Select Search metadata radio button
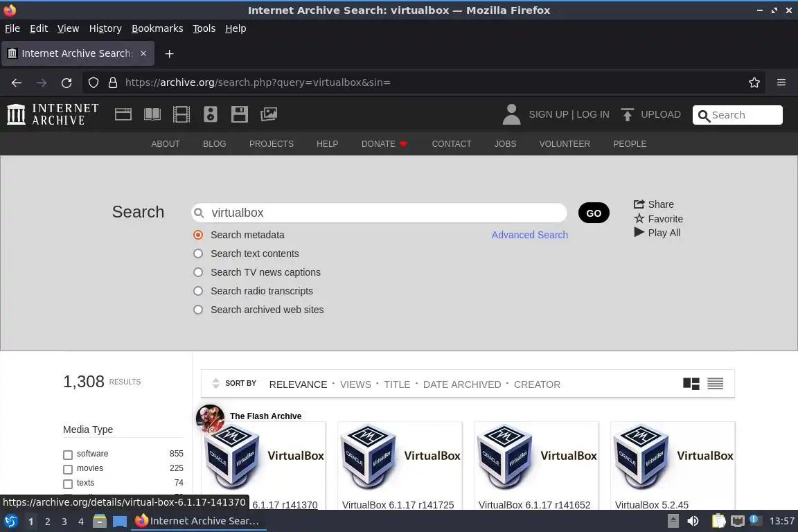This screenshot has width=798, height=532. [x=198, y=235]
